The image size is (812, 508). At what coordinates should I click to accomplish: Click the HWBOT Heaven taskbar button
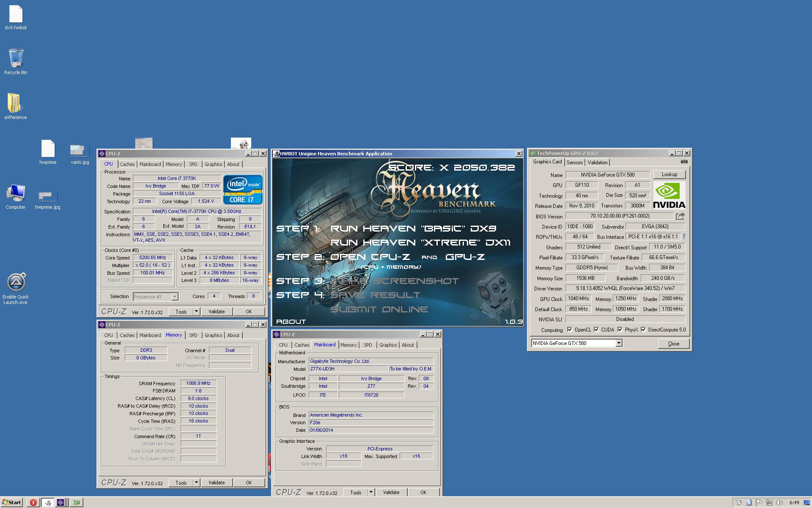coord(48,502)
